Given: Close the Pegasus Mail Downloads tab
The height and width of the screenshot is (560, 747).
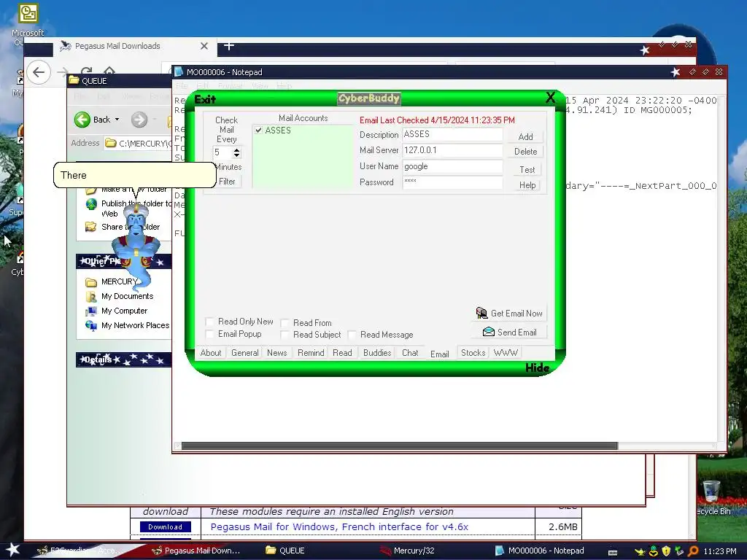Looking at the screenshot, I should pyautogui.click(x=204, y=46).
